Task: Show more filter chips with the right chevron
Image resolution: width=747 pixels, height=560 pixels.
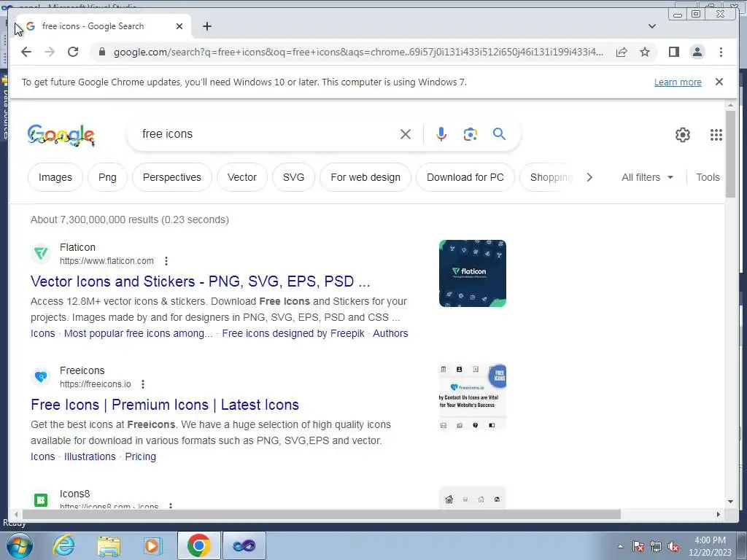Action: pyautogui.click(x=589, y=177)
